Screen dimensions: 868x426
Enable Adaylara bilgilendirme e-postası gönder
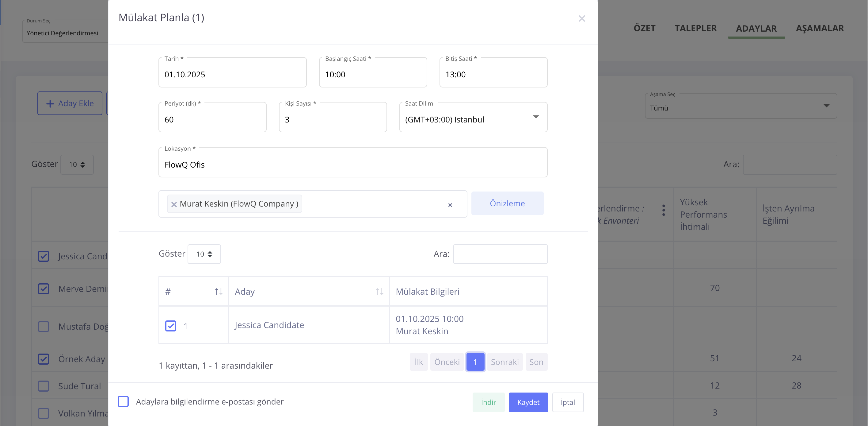(123, 401)
